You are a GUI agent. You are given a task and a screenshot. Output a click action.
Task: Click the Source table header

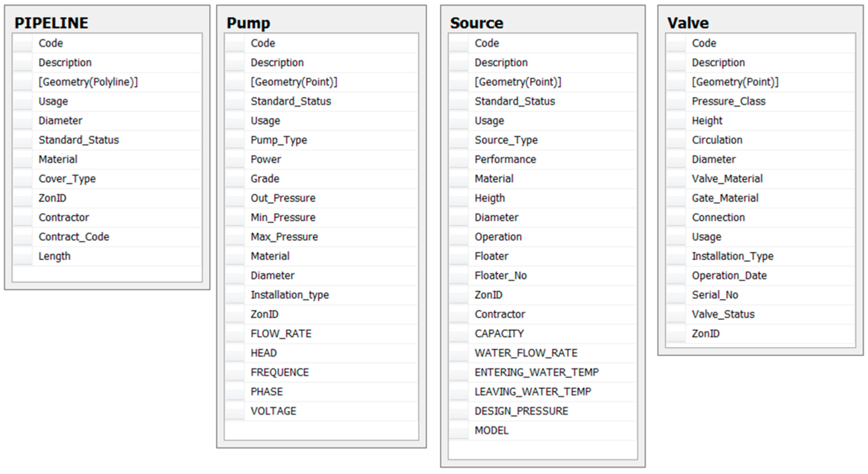[477, 23]
